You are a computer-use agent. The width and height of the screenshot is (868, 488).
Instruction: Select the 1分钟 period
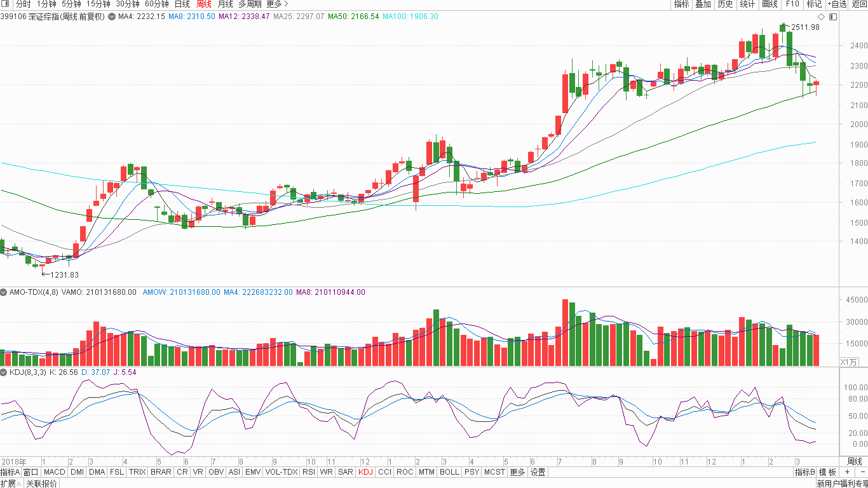(46, 4)
